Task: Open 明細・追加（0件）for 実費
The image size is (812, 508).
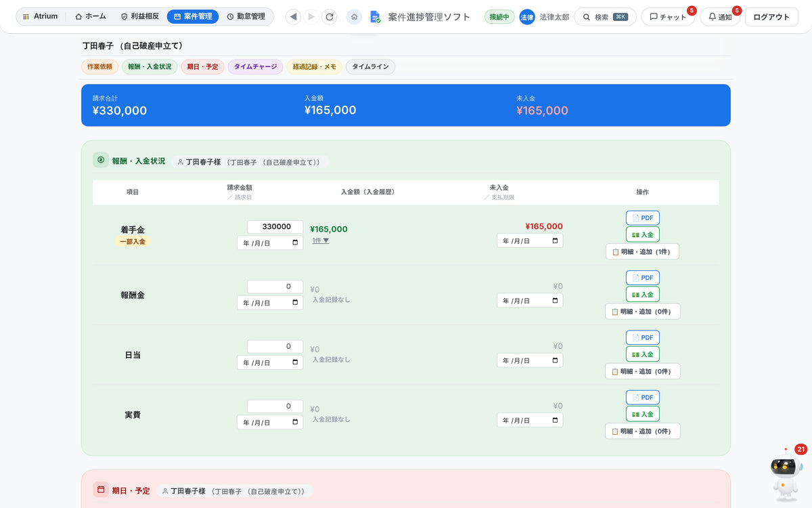Action: [x=643, y=431]
